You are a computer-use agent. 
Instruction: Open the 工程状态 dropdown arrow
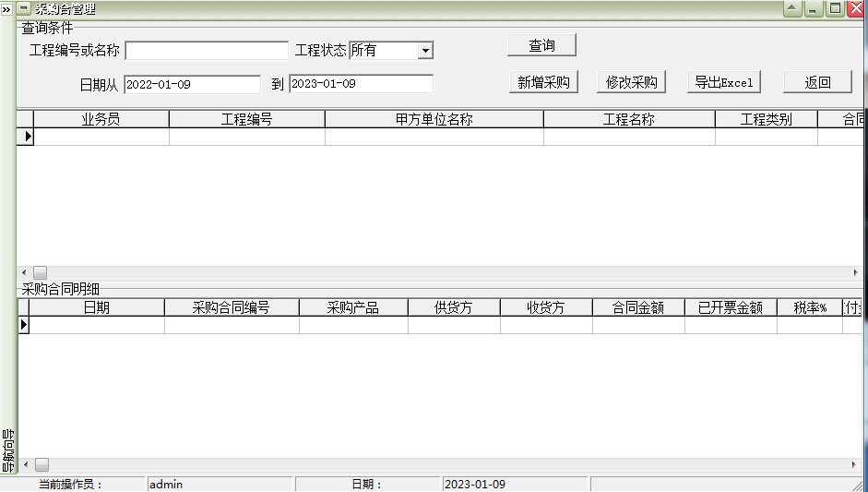point(425,51)
